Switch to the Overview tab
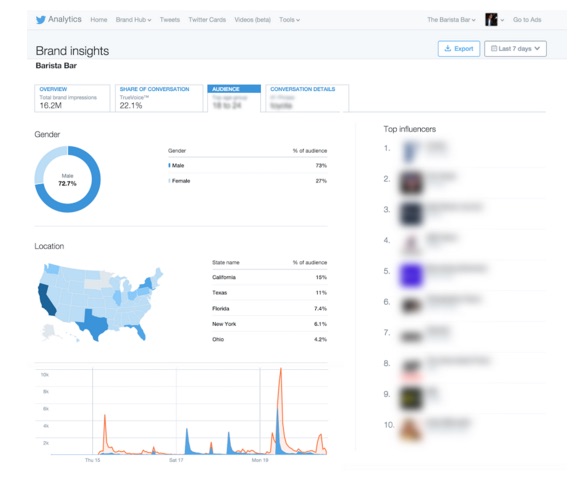The image size is (584, 488). 72,98
